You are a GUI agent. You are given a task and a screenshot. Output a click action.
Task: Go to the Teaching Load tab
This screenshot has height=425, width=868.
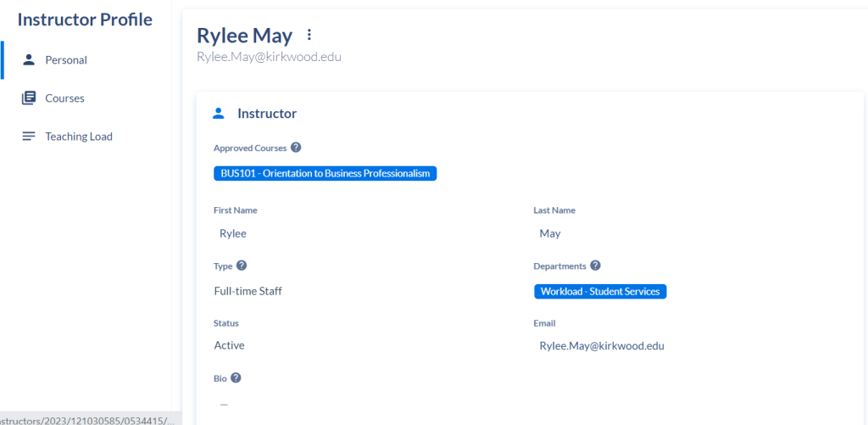79,137
